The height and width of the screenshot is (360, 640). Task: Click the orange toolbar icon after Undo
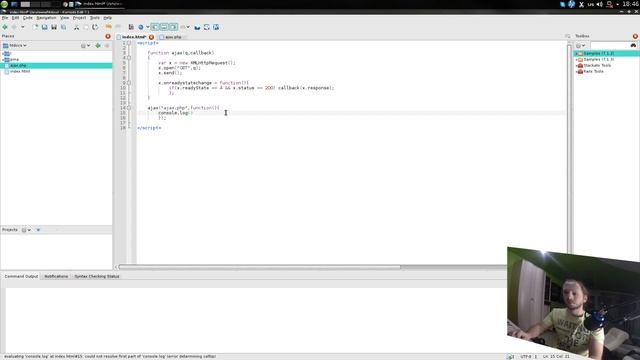[109, 27]
